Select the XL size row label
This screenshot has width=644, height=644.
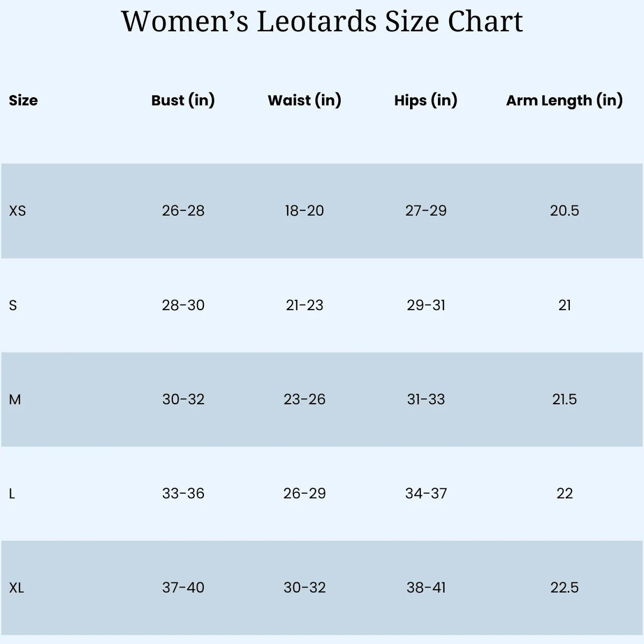(x=17, y=588)
